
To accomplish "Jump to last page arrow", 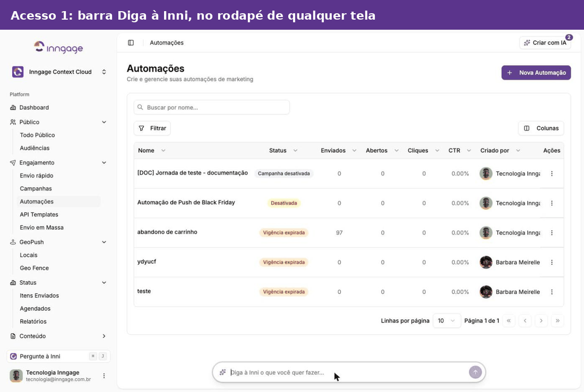I will pos(557,320).
